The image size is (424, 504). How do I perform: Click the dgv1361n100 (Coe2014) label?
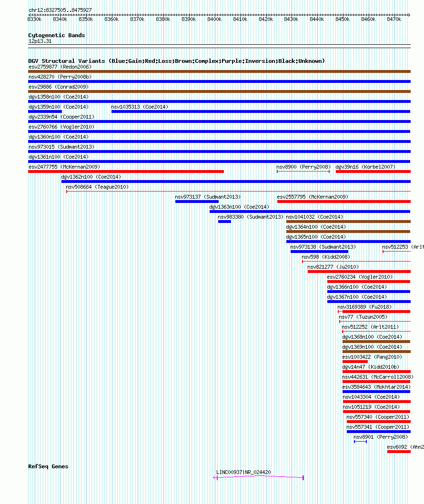point(59,157)
